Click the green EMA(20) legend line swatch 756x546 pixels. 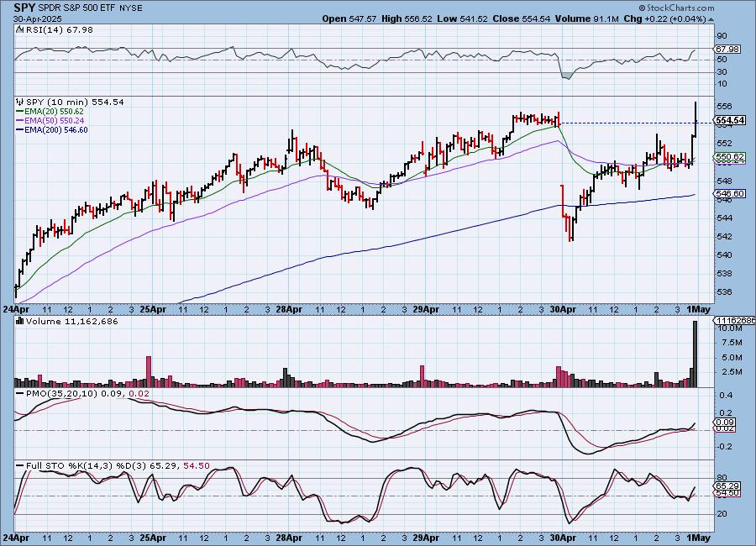click(x=20, y=112)
